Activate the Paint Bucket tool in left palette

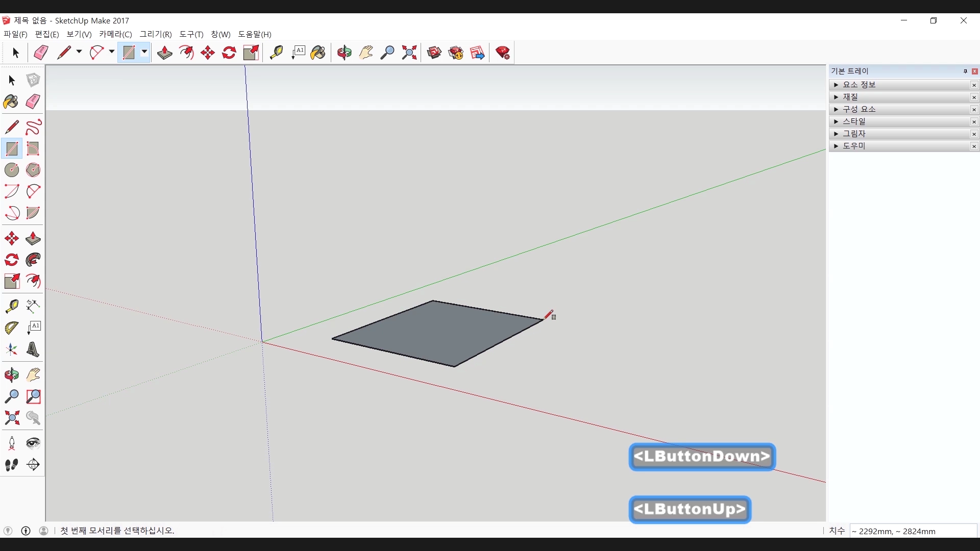click(11, 102)
